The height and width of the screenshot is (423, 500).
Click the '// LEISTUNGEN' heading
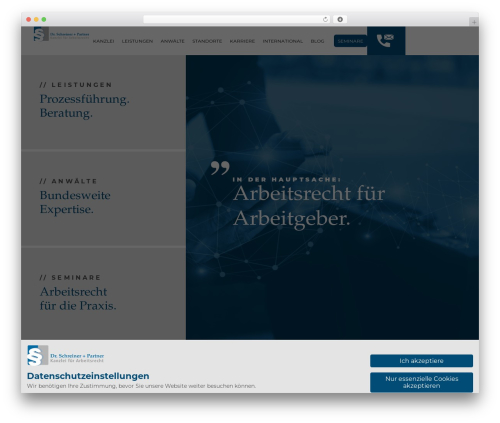point(76,85)
